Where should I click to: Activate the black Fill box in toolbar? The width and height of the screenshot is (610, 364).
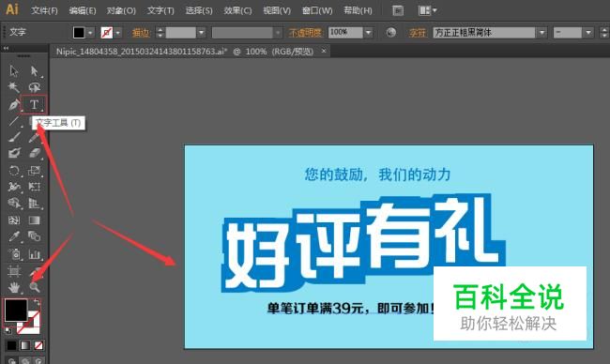point(16,311)
